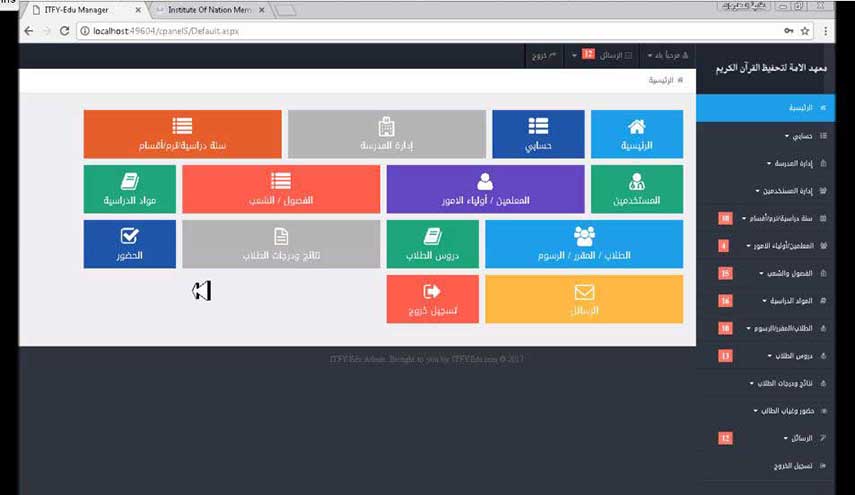
Task: Click the building icon on إدارة المدرسة tile
Action: 386,126
